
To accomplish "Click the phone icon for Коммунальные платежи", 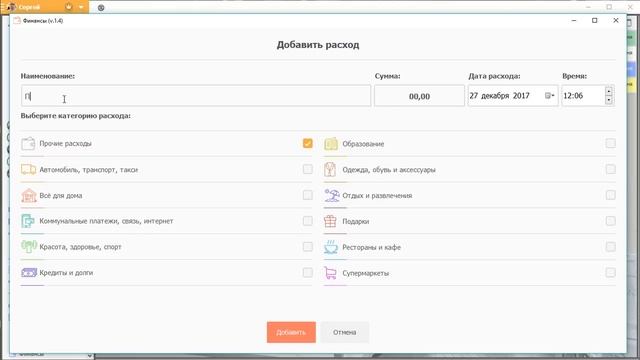I will tap(28, 221).
